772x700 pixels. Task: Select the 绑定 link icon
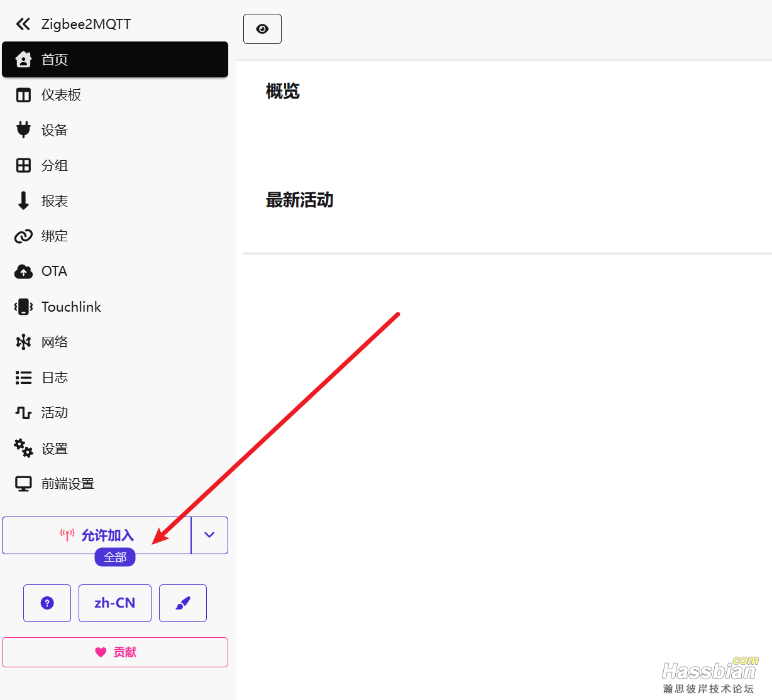[x=23, y=236]
